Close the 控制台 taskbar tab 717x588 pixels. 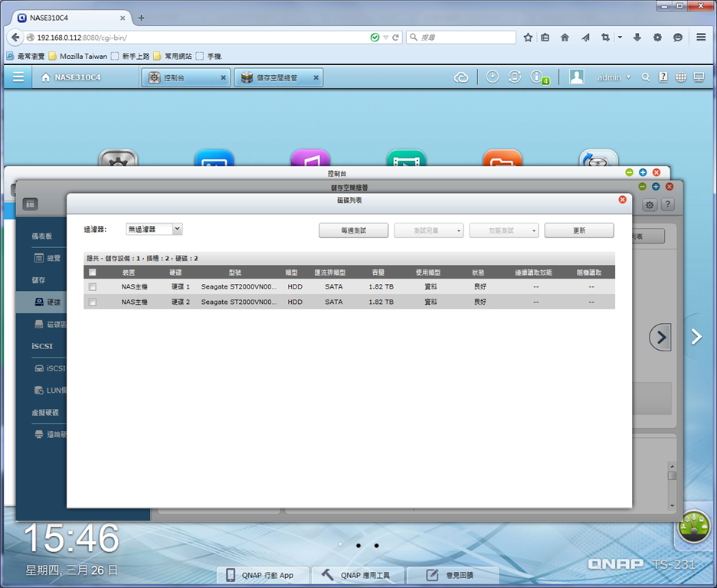223,77
